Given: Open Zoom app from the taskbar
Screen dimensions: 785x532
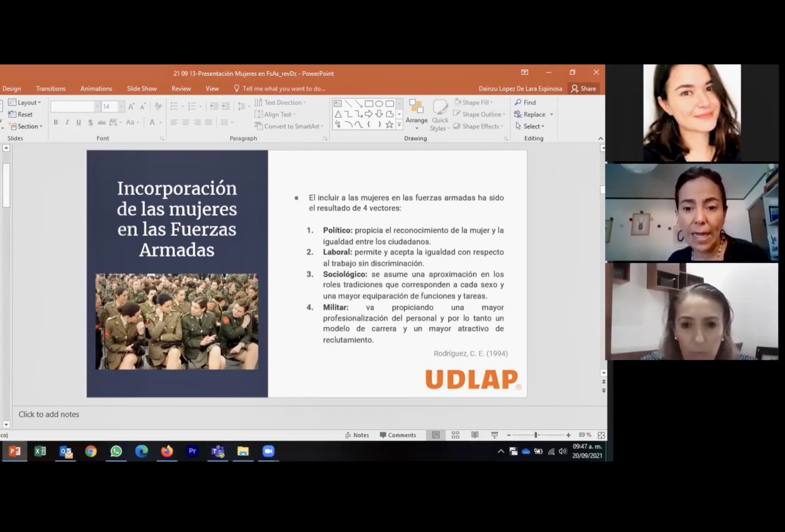Looking at the screenshot, I should point(268,451).
